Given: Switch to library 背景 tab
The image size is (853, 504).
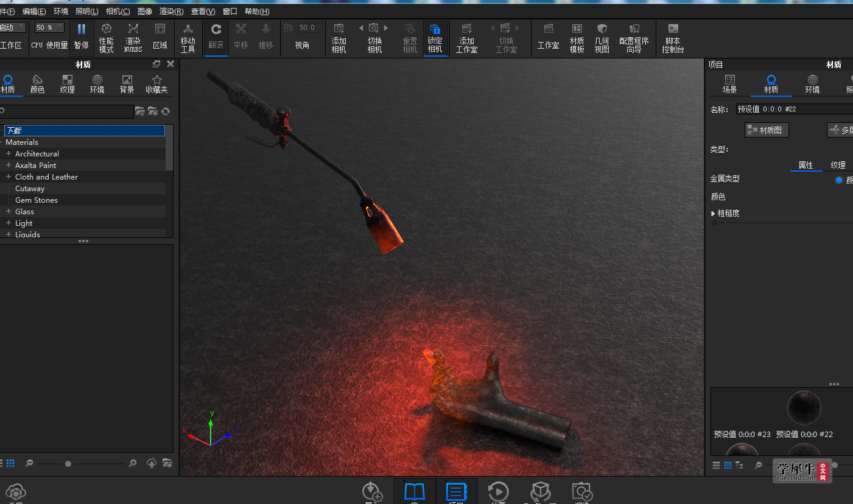Looking at the screenshot, I should click(127, 84).
